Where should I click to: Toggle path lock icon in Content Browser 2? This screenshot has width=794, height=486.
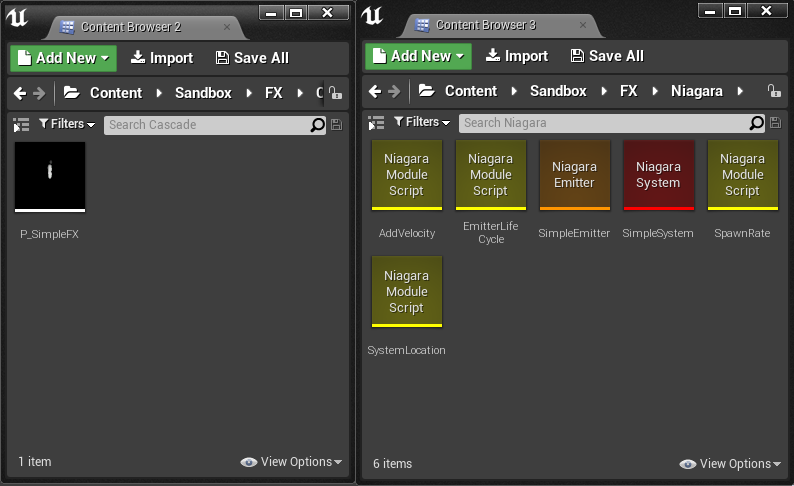coord(335,93)
